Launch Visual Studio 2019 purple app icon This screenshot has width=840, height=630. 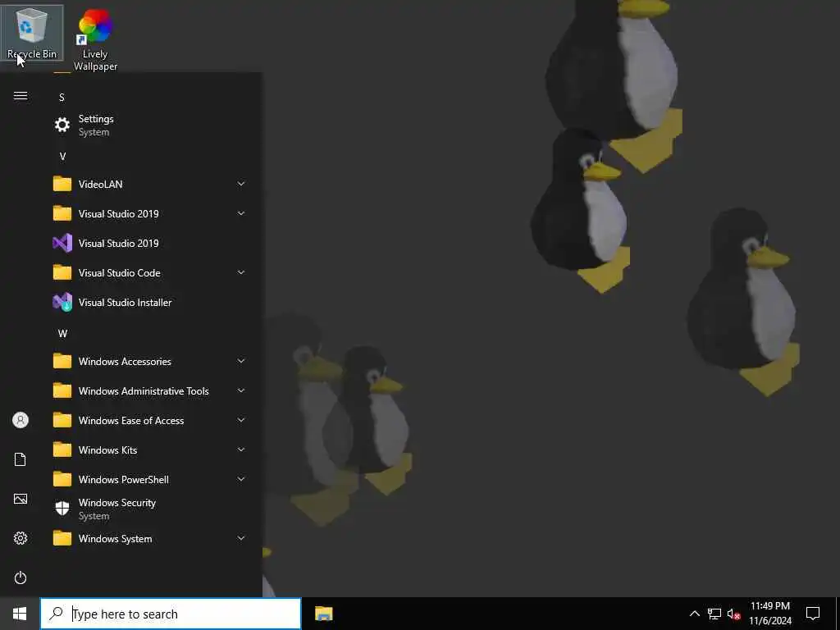pos(62,243)
